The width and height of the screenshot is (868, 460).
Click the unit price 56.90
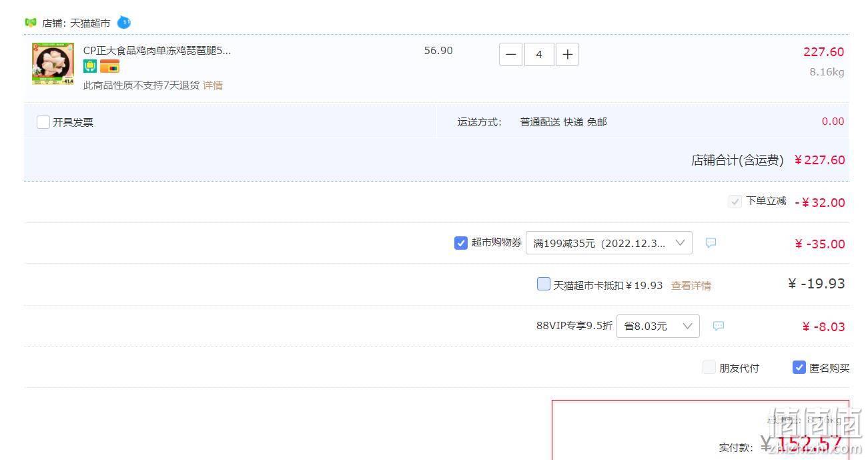[438, 51]
